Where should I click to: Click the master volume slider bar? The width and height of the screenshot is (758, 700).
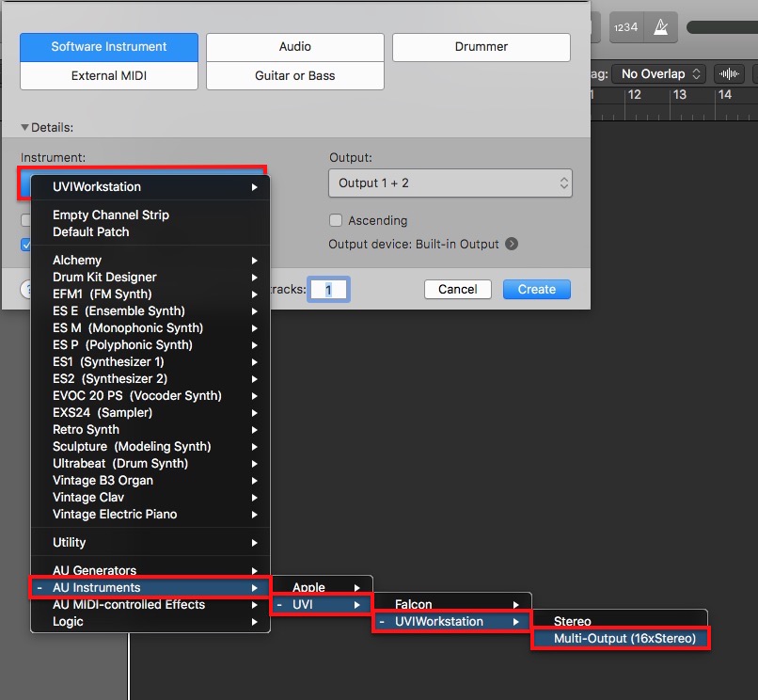(x=722, y=27)
